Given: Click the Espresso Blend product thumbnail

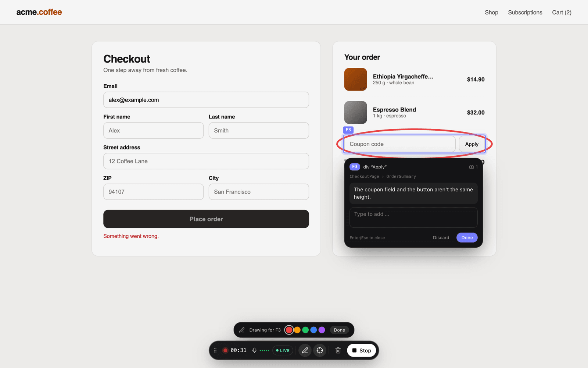Looking at the screenshot, I should pyautogui.click(x=356, y=112).
